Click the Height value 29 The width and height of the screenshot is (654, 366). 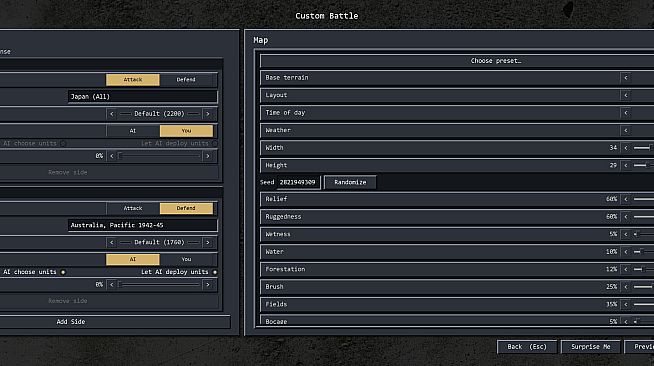[613, 165]
